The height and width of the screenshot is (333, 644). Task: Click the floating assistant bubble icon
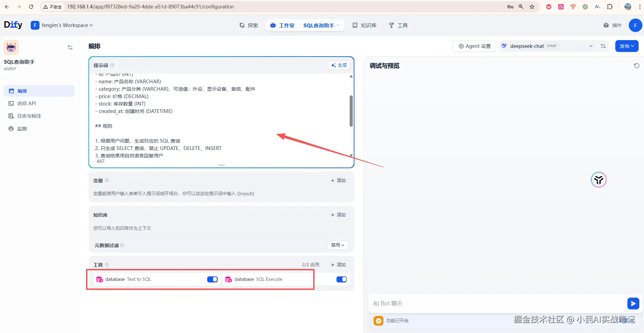(599, 180)
